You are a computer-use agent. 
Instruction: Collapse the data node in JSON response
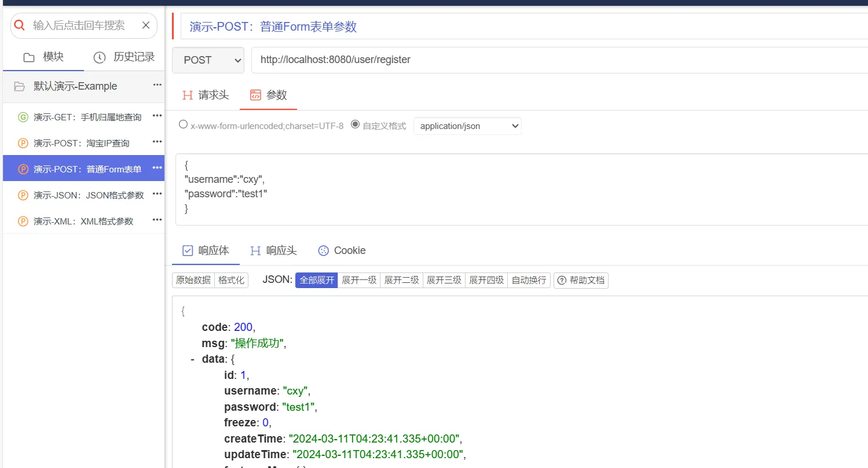[192, 359]
